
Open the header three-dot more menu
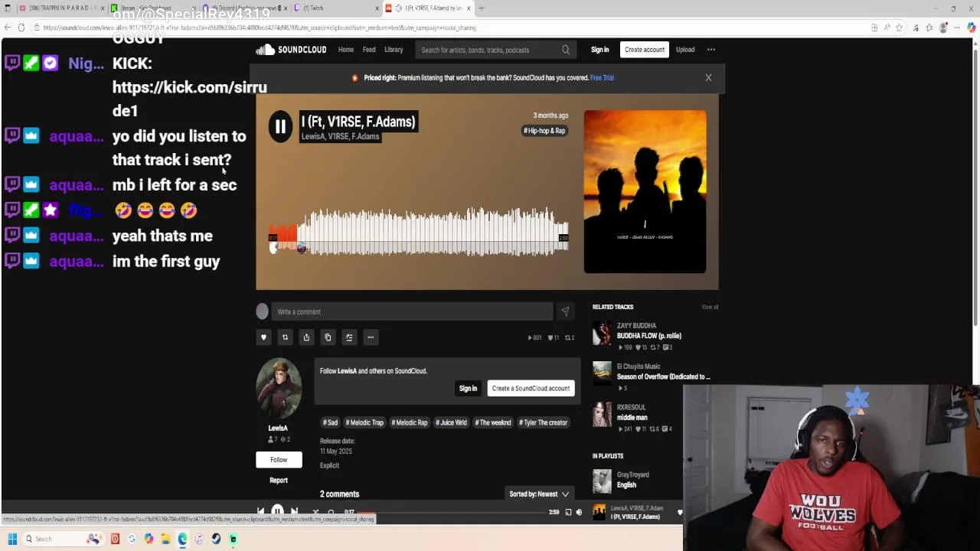711,50
